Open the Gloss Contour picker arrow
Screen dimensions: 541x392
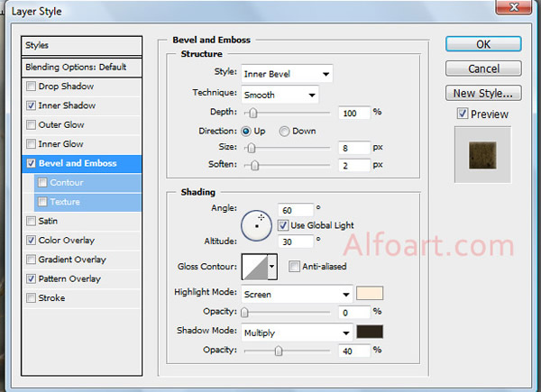pyautogui.click(x=272, y=267)
